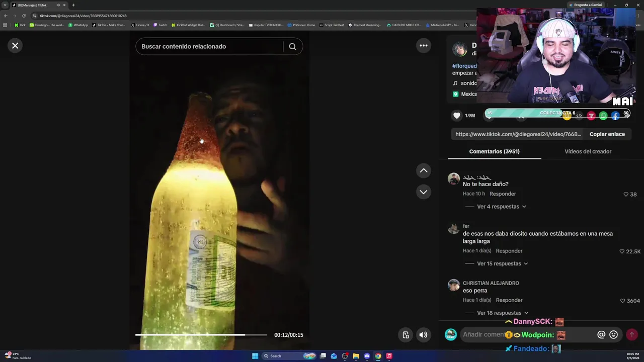Go to the previous video arrow

(x=424, y=171)
